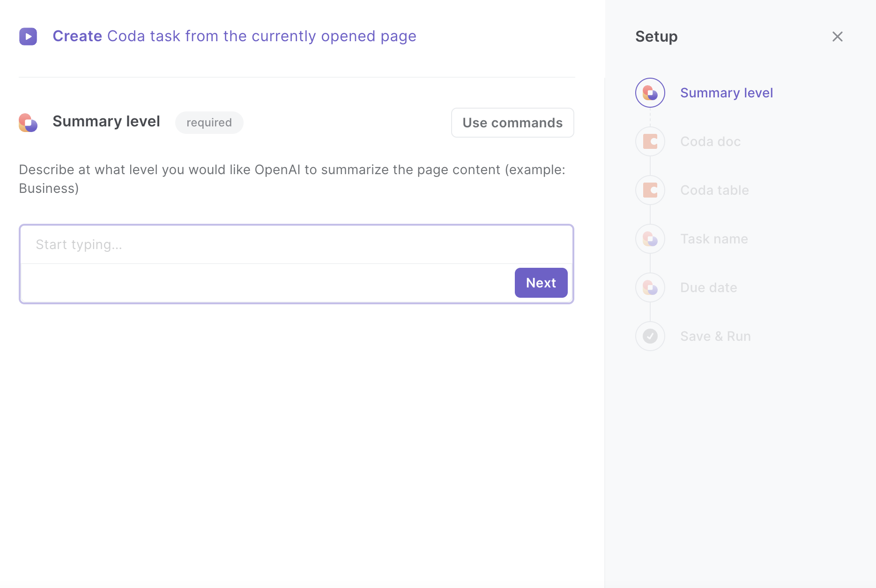Click the 'required' badge
The width and height of the screenshot is (876, 588).
(209, 123)
